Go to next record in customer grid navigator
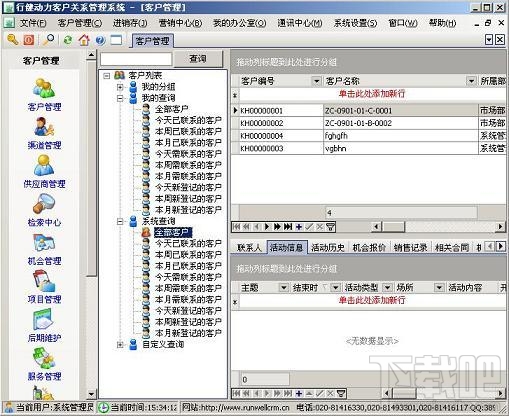 tap(267, 227)
